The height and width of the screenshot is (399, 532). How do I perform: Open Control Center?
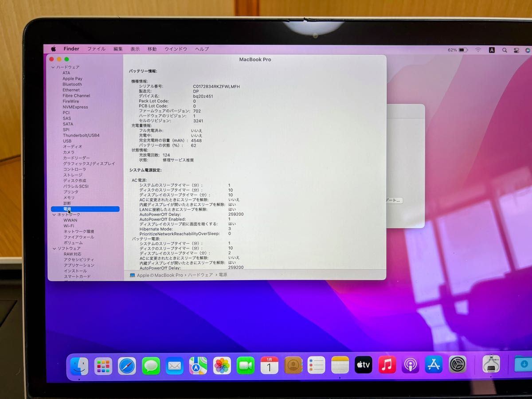tap(516, 50)
